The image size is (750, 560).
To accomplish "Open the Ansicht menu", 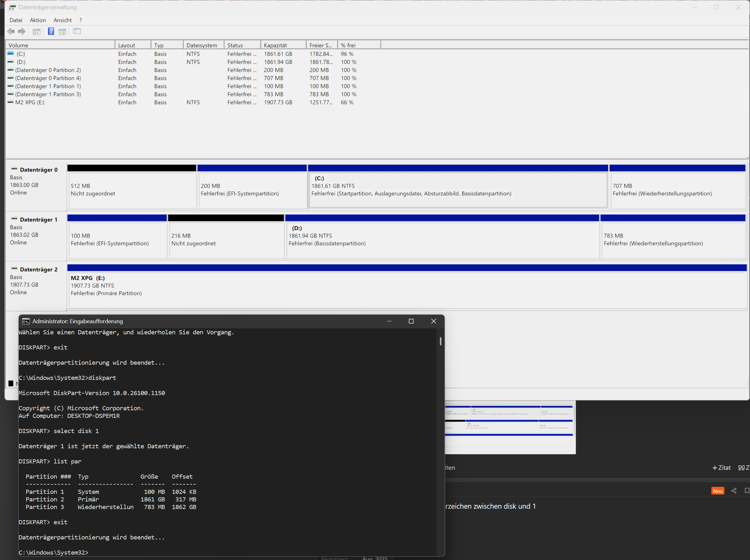I will 62,20.
